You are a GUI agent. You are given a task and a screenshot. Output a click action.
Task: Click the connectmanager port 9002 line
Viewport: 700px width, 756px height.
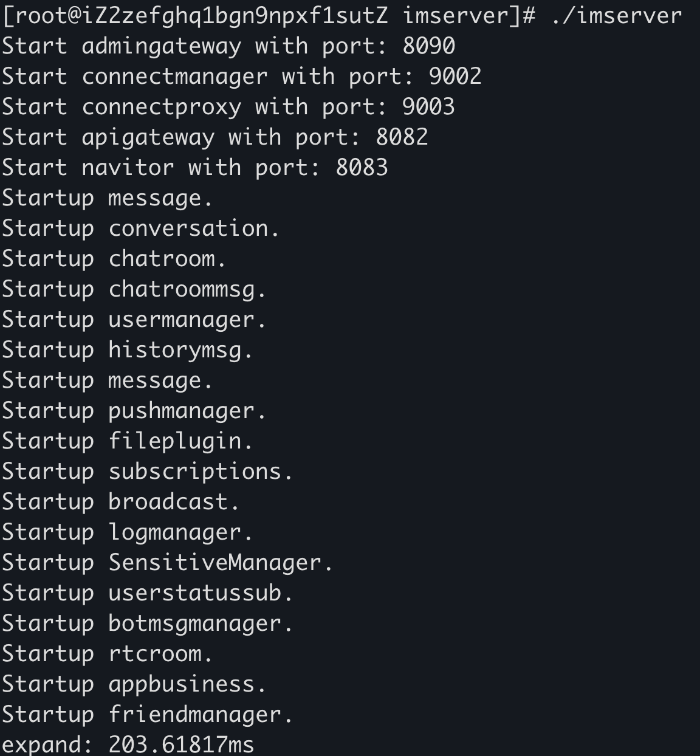[x=242, y=77]
